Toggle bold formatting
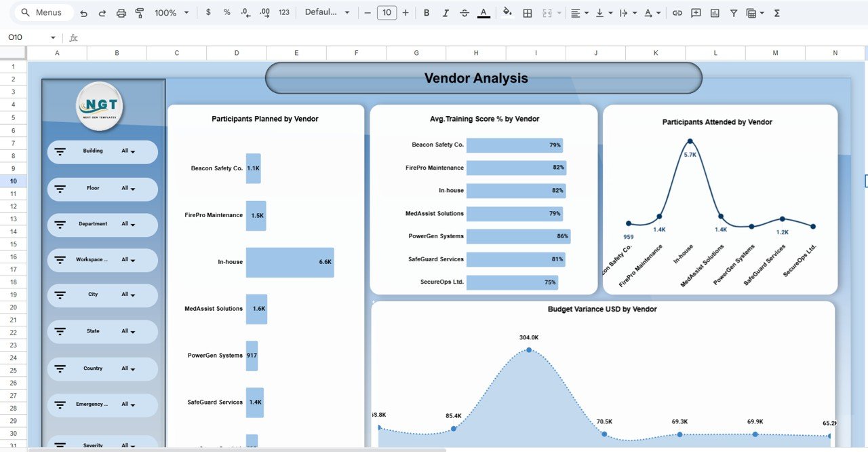The width and height of the screenshot is (868, 452). point(426,12)
